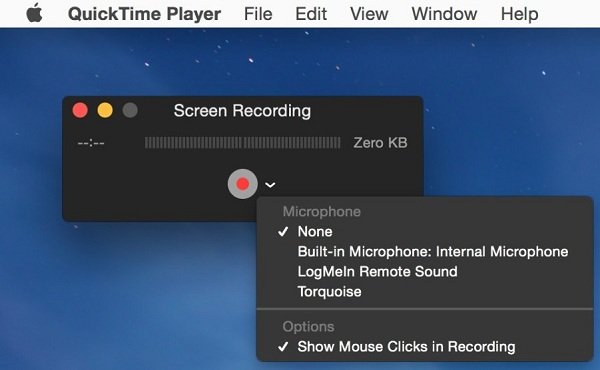Open the File menu

pyautogui.click(x=258, y=14)
